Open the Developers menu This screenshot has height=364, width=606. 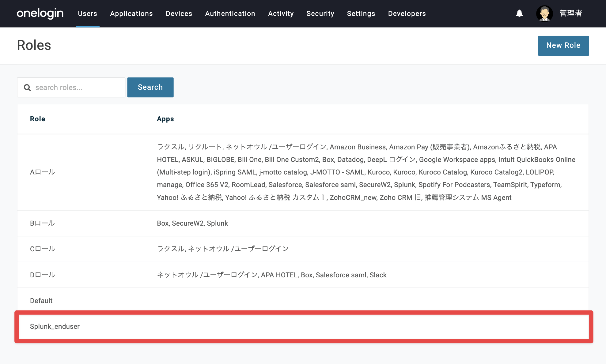(407, 13)
